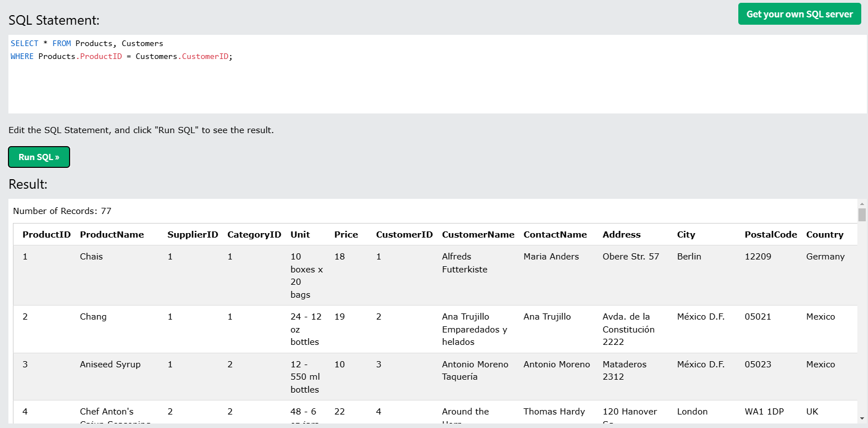Select the Maria Anders contact cell

click(551, 257)
